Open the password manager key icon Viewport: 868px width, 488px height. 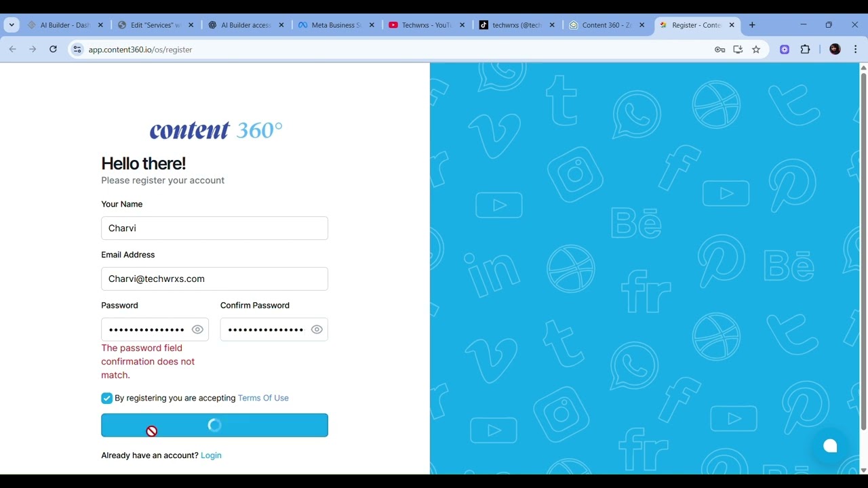pyautogui.click(x=720, y=49)
